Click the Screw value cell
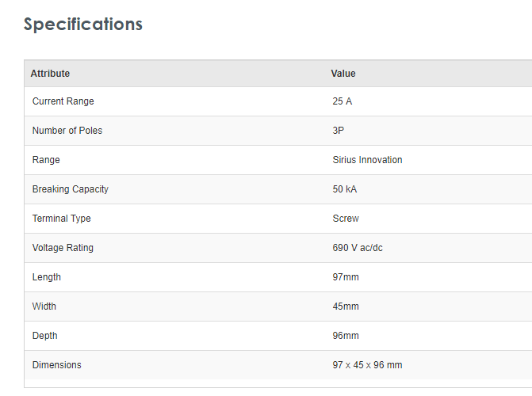532x396 pixels. [346, 219]
